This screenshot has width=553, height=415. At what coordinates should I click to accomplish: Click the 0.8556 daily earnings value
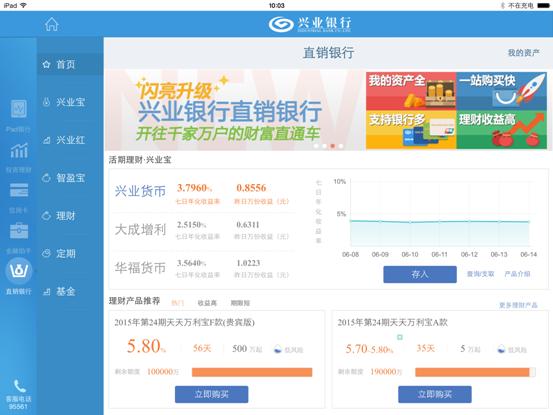click(x=251, y=188)
